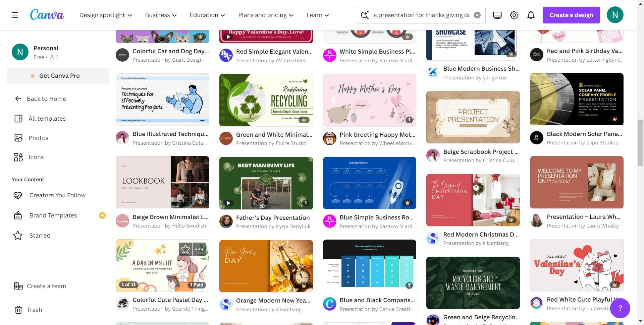
Task: Click the devices icon in the top bar
Action: [x=497, y=15]
